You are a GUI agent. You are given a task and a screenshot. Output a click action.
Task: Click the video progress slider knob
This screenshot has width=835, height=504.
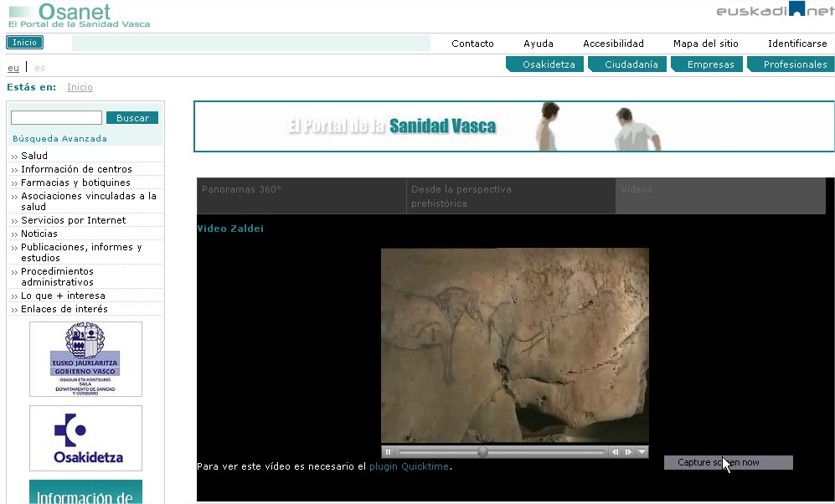point(482,452)
